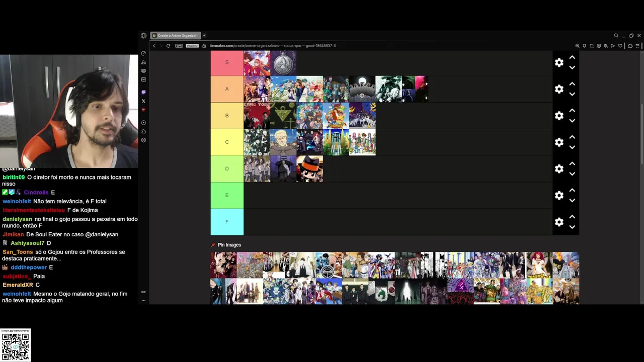Select the Yu-Gi-Oh eye symbol image in B tier
Screen dimensions: 644x362
(283, 116)
